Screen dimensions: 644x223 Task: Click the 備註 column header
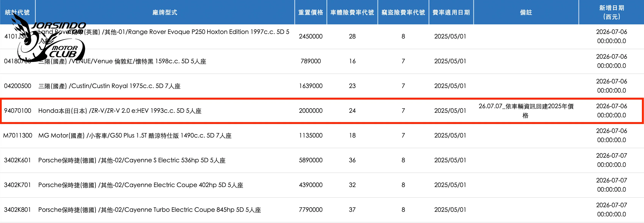point(526,12)
